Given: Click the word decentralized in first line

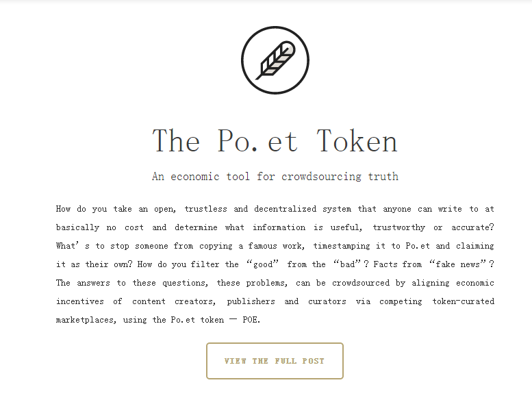Looking at the screenshot, I should [x=285, y=209].
